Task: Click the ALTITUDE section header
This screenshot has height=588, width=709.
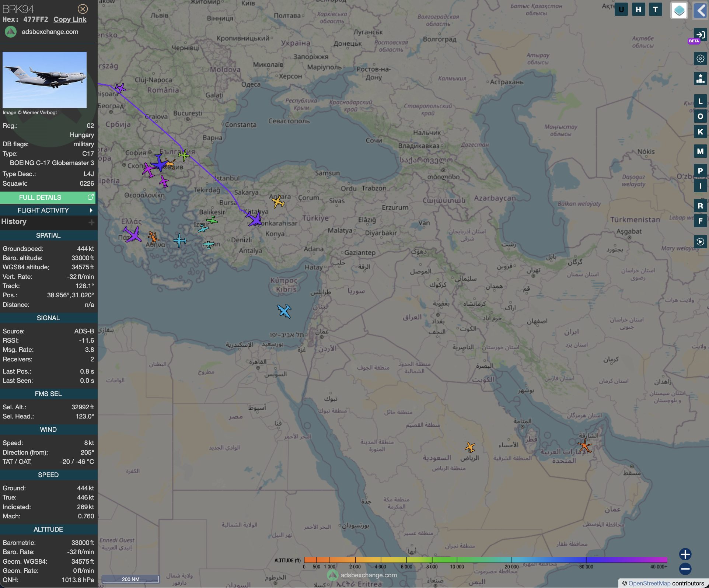Action: (x=48, y=530)
